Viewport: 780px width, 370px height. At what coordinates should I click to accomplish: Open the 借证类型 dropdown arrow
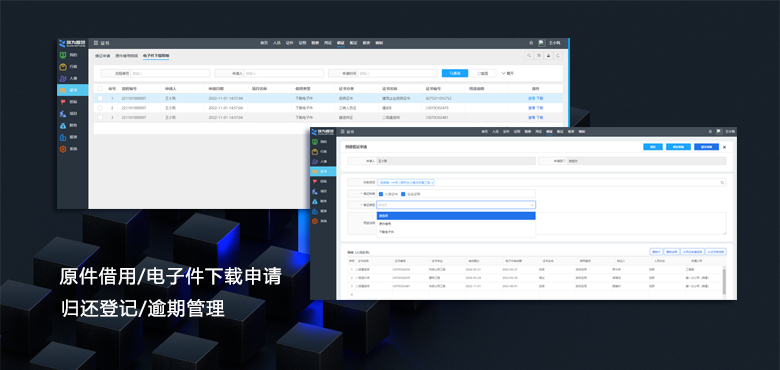pos(532,205)
